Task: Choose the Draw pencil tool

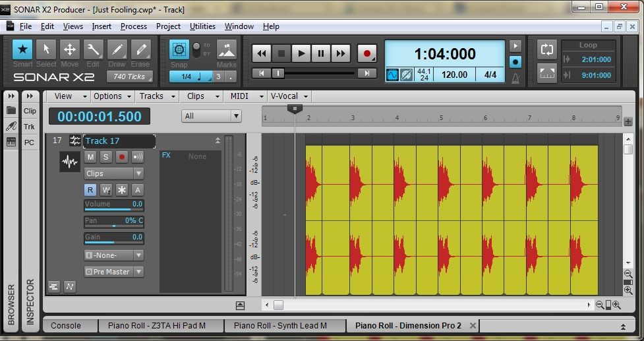Action: tap(117, 50)
